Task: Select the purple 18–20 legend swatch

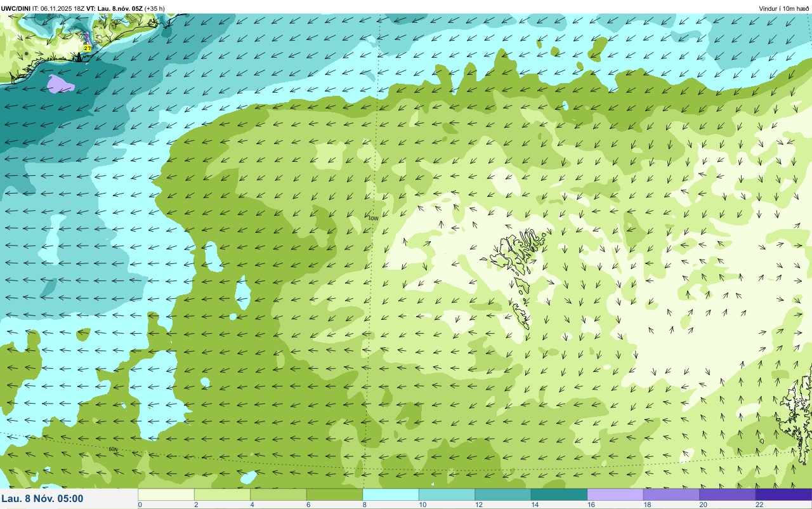Action: coord(671,494)
